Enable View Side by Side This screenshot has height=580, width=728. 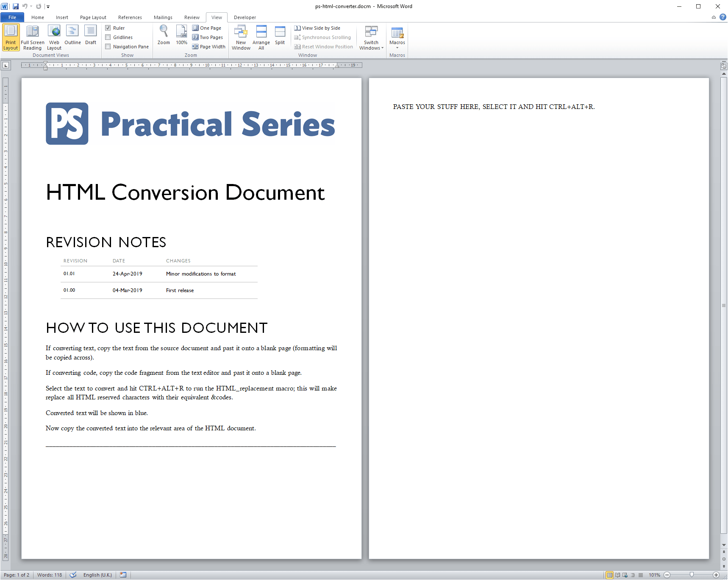317,28
